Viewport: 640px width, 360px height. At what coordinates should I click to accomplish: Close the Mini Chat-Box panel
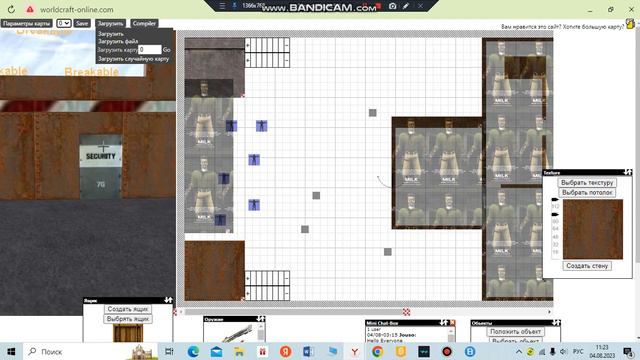tap(452, 322)
